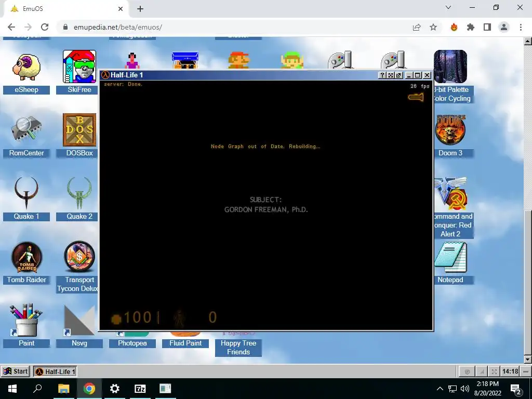532x399 pixels.
Task: Open Windows taskbar search
Action: [x=37, y=389]
